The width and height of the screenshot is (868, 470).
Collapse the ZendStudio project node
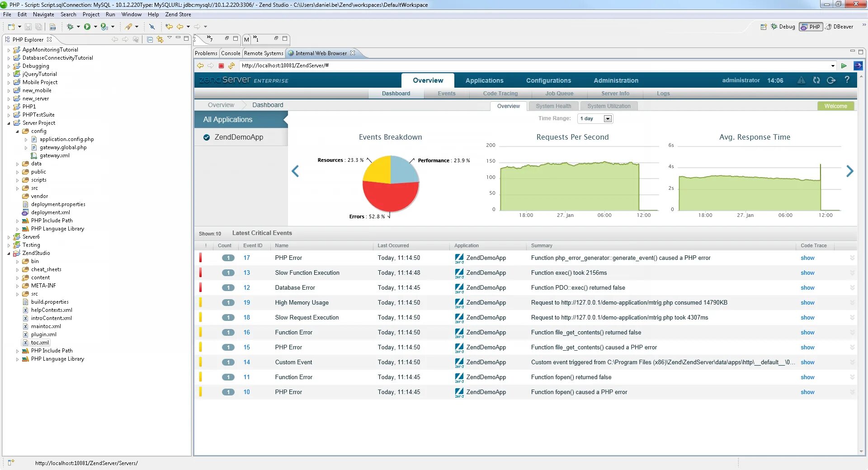[x=9, y=254]
